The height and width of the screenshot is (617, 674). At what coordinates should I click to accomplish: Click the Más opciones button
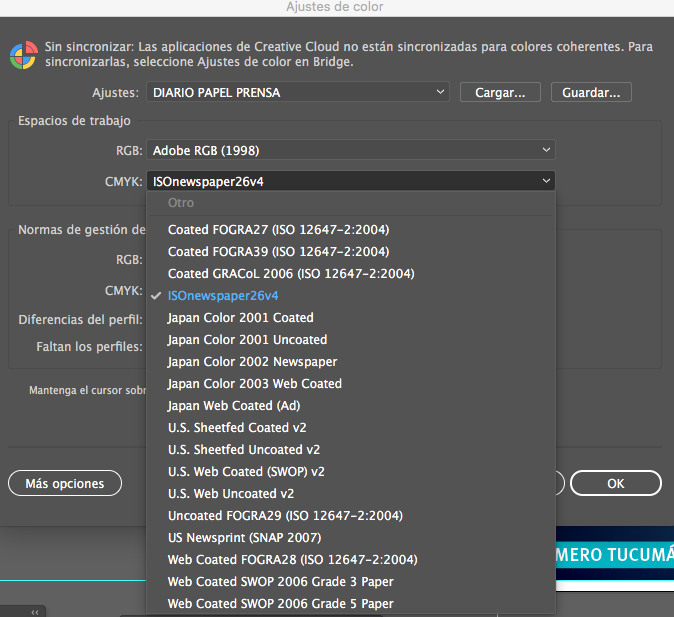pyautogui.click(x=65, y=483)
